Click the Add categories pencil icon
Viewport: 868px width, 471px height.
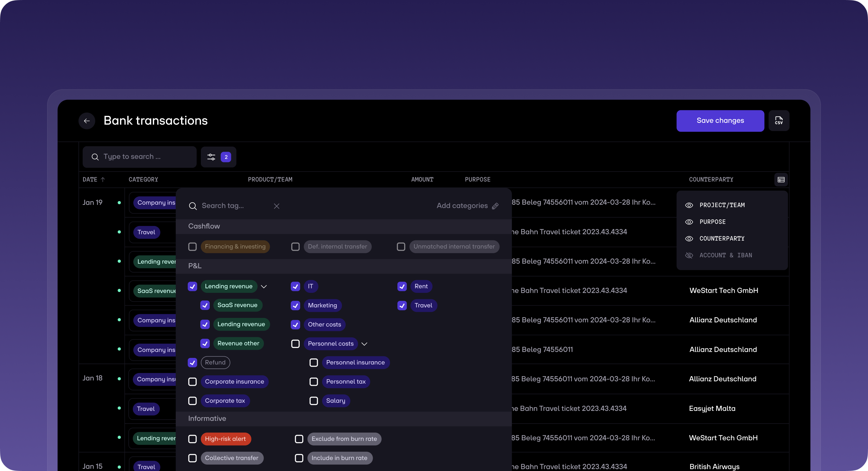[495, 206]
